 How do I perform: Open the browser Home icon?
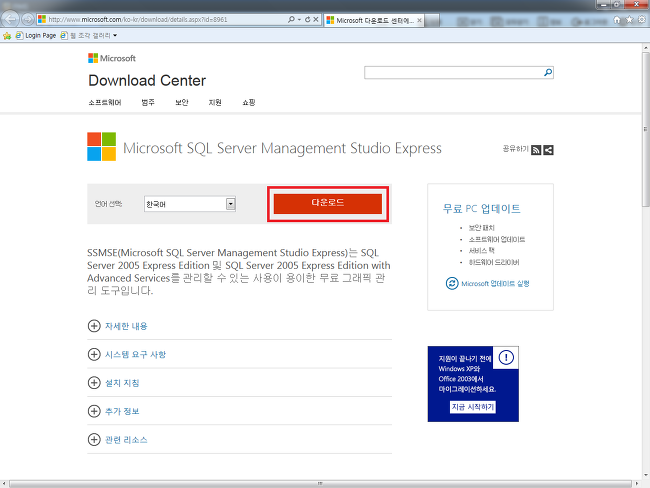617,20
